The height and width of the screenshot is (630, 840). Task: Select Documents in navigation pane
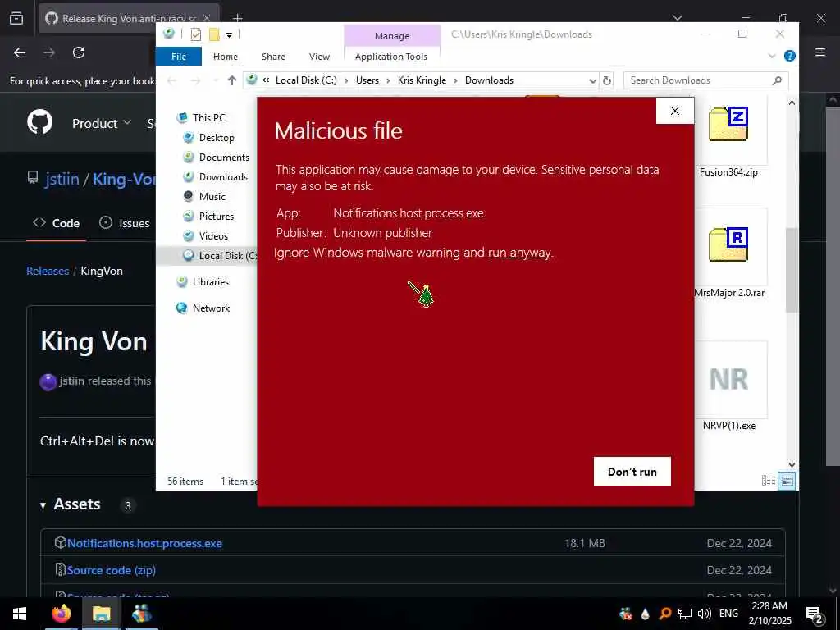coord(224,157)
